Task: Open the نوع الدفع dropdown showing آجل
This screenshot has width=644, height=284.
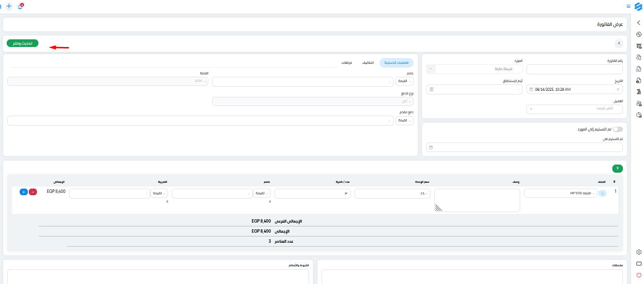Action: point(313,101)
